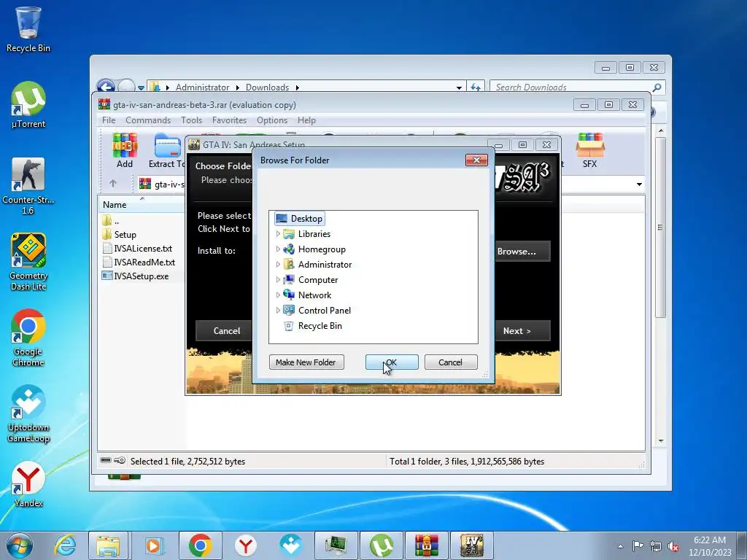Click the muted volume tray icon
Viewport: 747px width, 560px height.
[x=673, y=547]
